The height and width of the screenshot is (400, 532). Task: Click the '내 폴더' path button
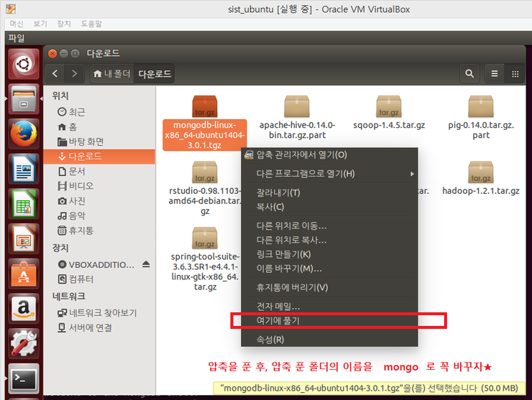pos(112,73)
